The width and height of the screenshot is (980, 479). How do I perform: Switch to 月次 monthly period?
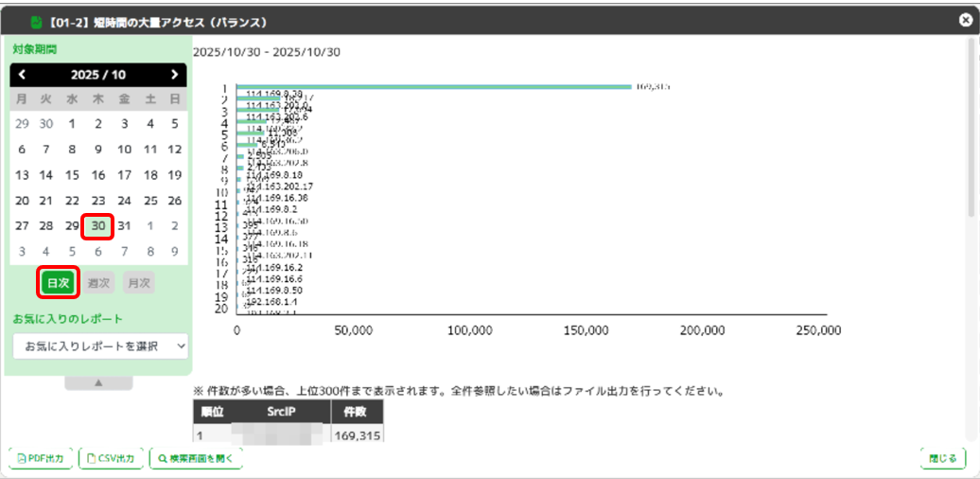(x=139, y=282)
